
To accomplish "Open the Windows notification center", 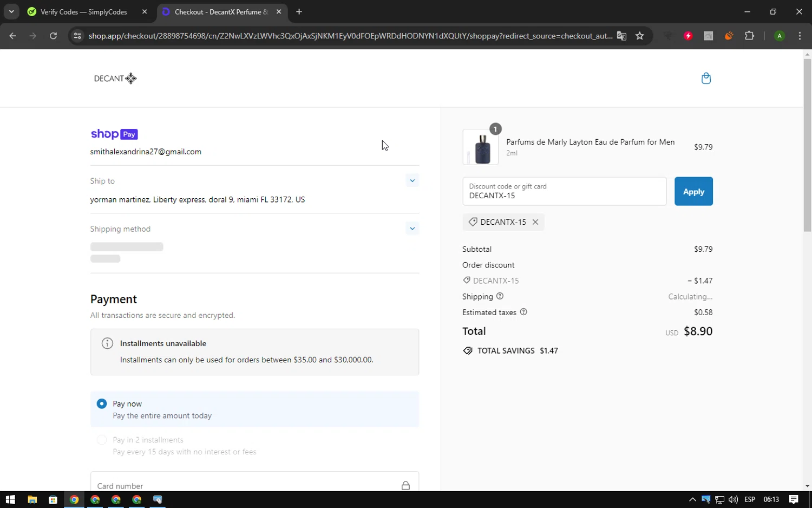I will pyautogui.click(x=794, y=499).
